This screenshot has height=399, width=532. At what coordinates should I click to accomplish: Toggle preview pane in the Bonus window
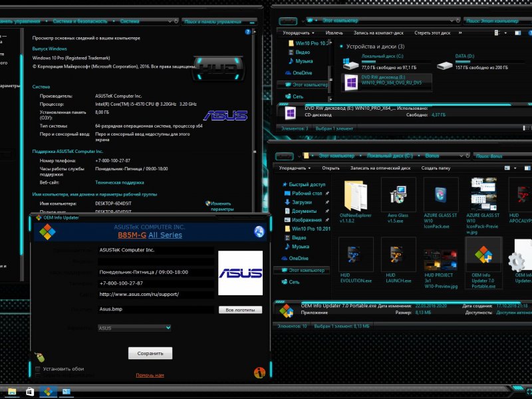coord(527,168)
